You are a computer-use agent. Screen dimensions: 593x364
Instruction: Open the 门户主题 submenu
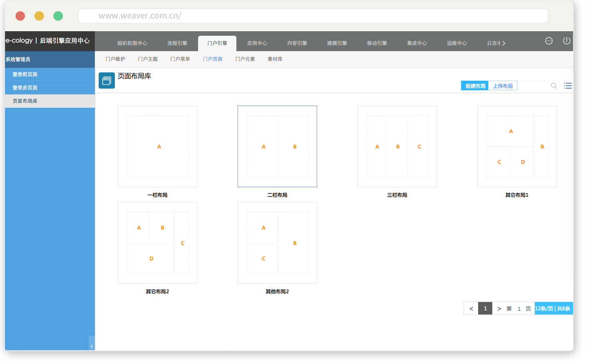pyautogui.click(x=148, y=59)
